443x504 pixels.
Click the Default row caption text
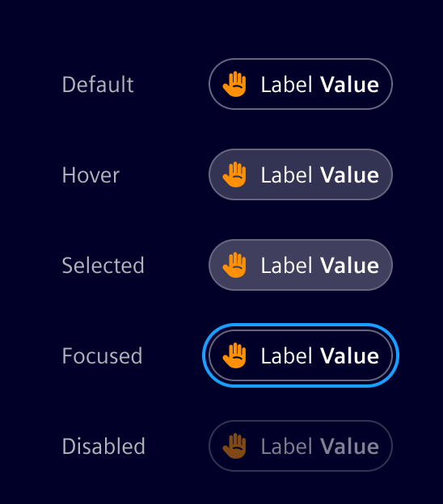[98, 85]
